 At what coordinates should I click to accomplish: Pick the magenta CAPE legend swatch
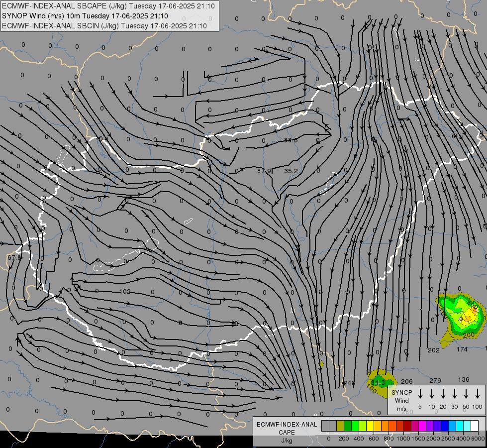[422, 426]
